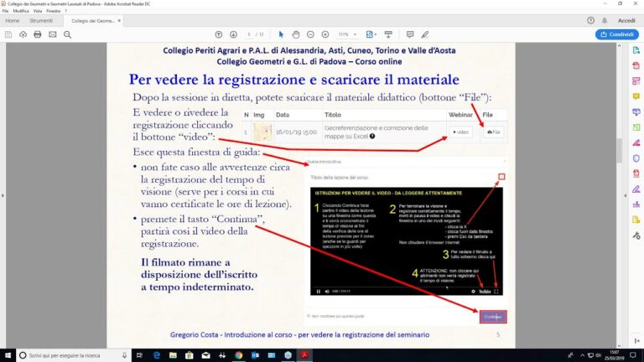The image size is (644, 362).
Task: Open Windows action center notifications
Action: pyautogui.click(x=633, y=355)
